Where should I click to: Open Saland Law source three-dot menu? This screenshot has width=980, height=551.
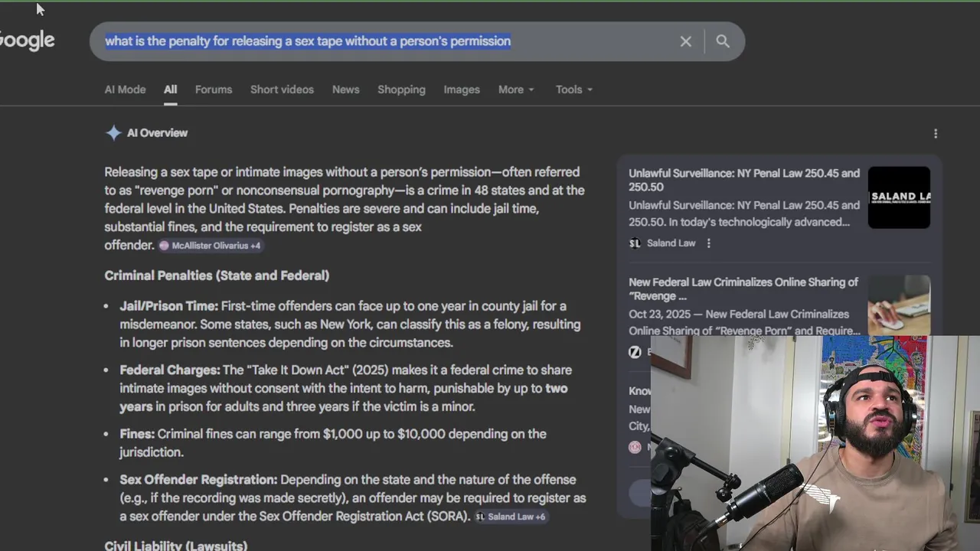pyautogui.click(x=708, y=243)
